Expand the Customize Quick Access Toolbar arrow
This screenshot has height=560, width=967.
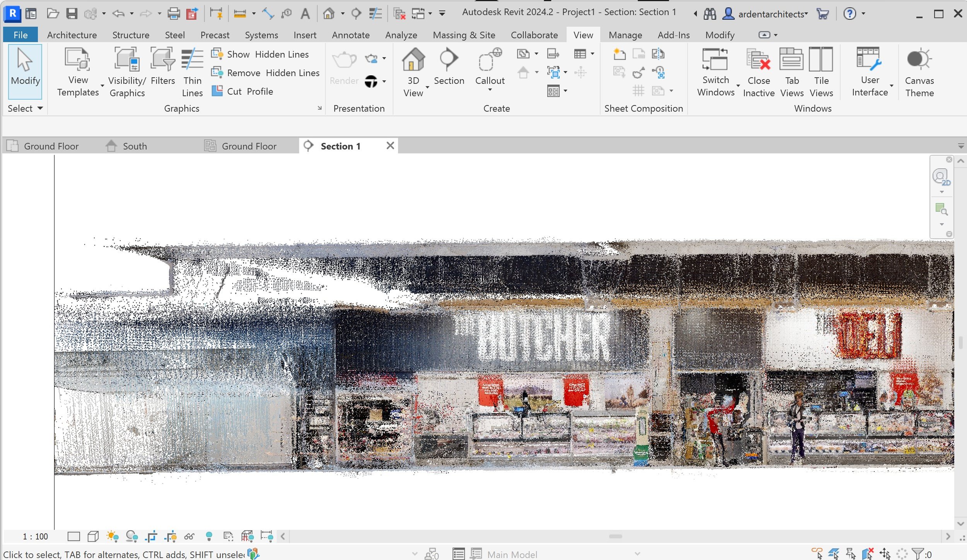tap(442, 14)
